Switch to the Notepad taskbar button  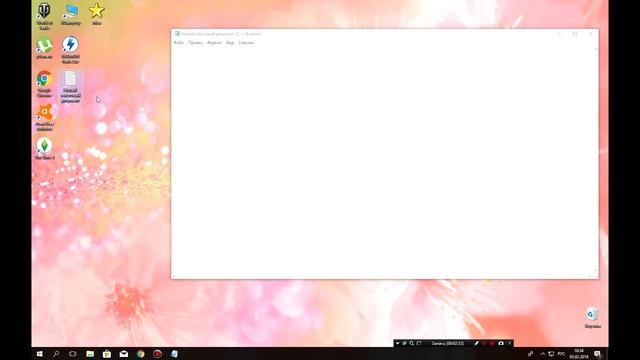(x=174, y=354)
